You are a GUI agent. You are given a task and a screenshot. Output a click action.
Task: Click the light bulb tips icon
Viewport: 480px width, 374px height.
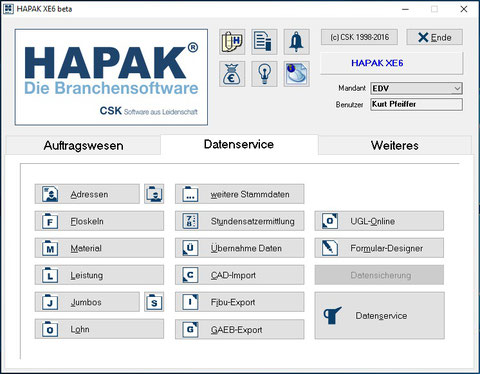pyautogui.click(x=264, y=74)
